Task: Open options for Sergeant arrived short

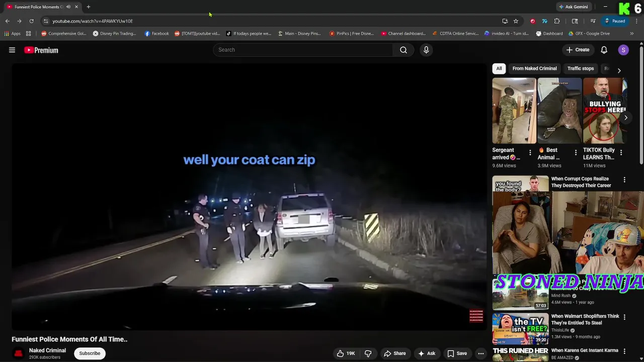Action: click(530, 152)
